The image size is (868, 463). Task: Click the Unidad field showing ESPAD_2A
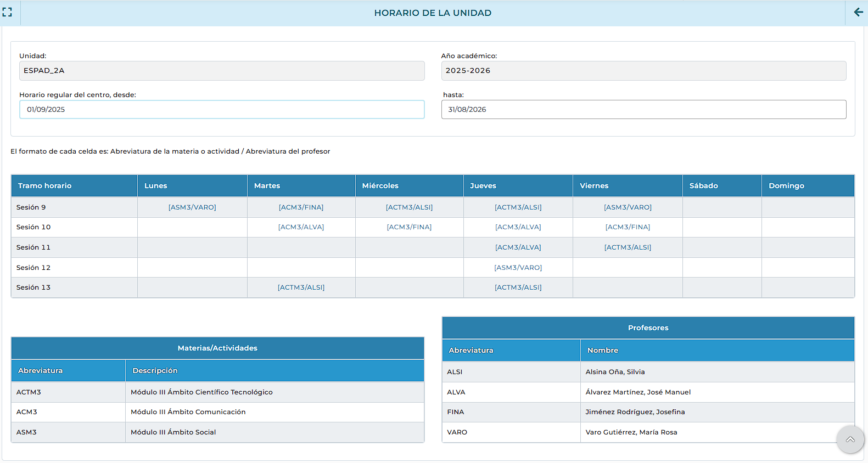click(222, 71)
